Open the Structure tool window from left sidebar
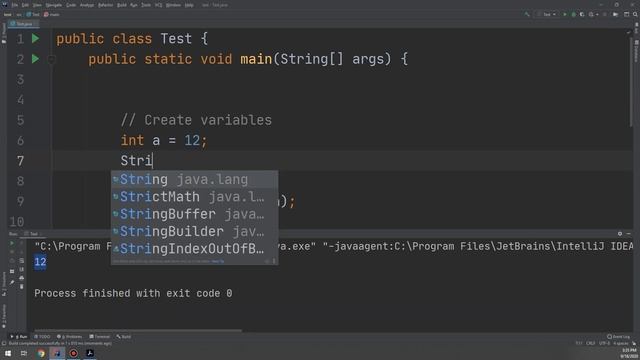Screen dimensions: 640x360 [4, 284]
